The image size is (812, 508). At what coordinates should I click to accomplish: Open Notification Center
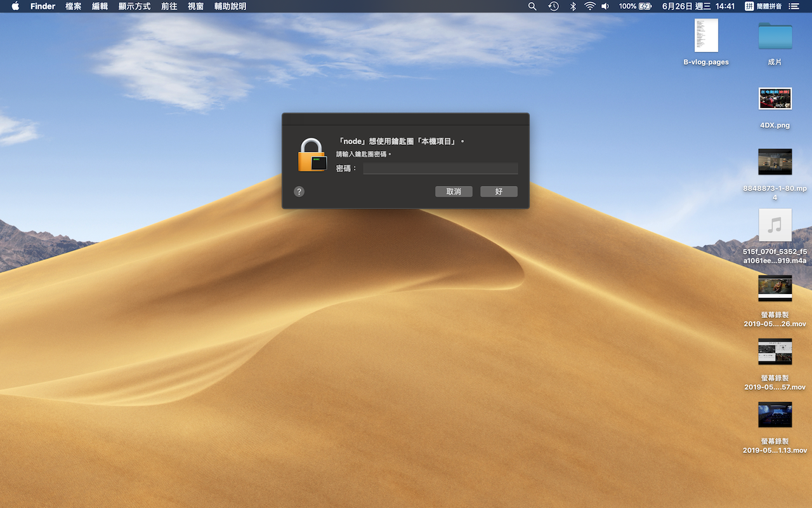point(794,6)
